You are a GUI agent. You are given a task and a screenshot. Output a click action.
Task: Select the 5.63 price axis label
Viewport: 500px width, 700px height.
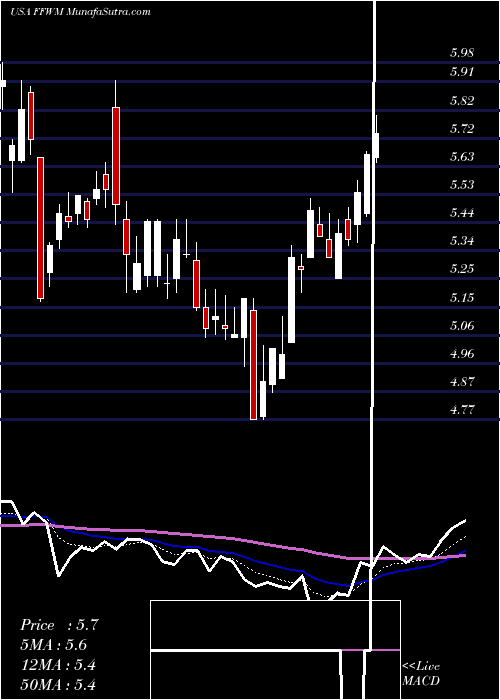(x=462, y=157)
